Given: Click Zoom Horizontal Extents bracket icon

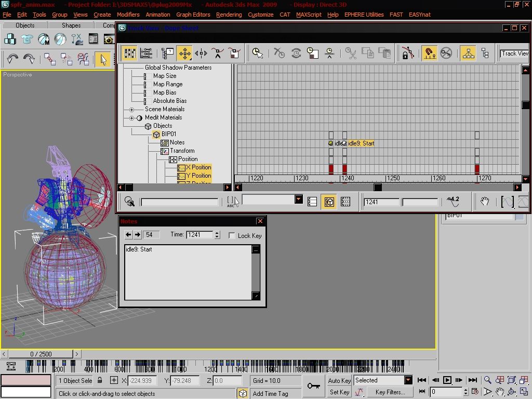Looking at the screenshot, I should 508,202.
